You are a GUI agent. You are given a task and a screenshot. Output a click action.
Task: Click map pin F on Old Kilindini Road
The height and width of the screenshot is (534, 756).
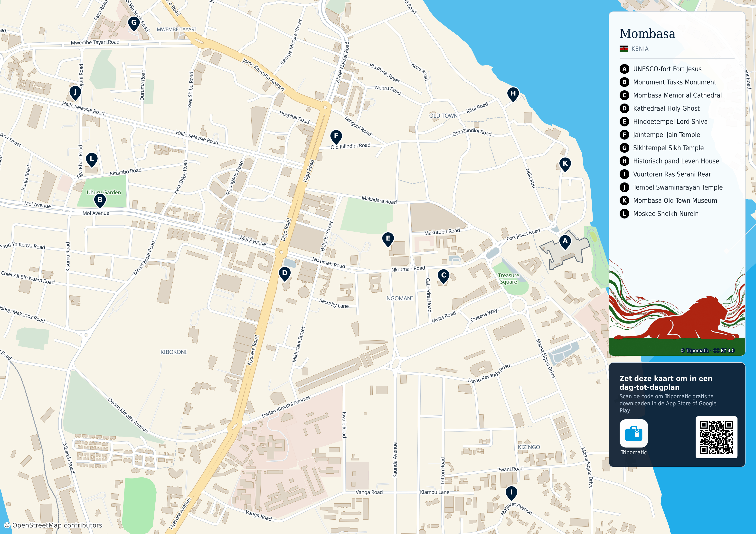click(x=336, y=137)
